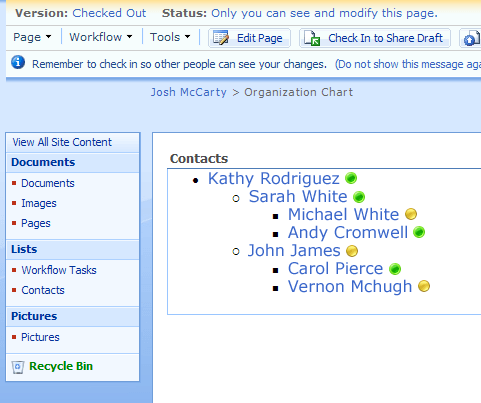Click Carol Pierce's green presence status icon

coord(395,269)
